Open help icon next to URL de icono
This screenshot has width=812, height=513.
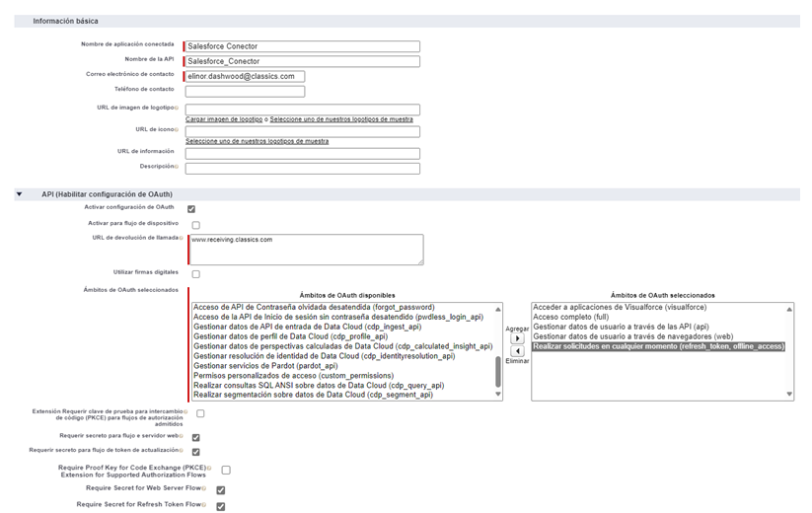coord(177,129)
